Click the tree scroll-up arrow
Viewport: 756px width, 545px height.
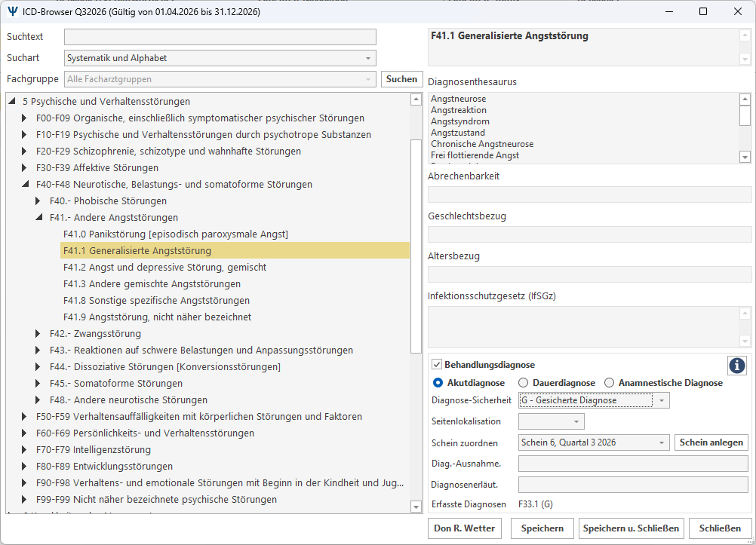tap(416, 100)
